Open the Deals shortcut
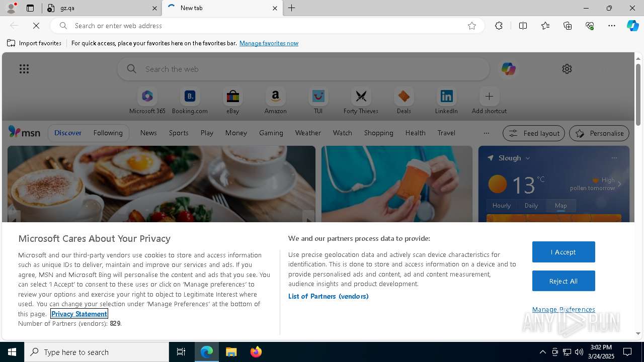This screenshot has height=362, width=644. coord(404,101)
